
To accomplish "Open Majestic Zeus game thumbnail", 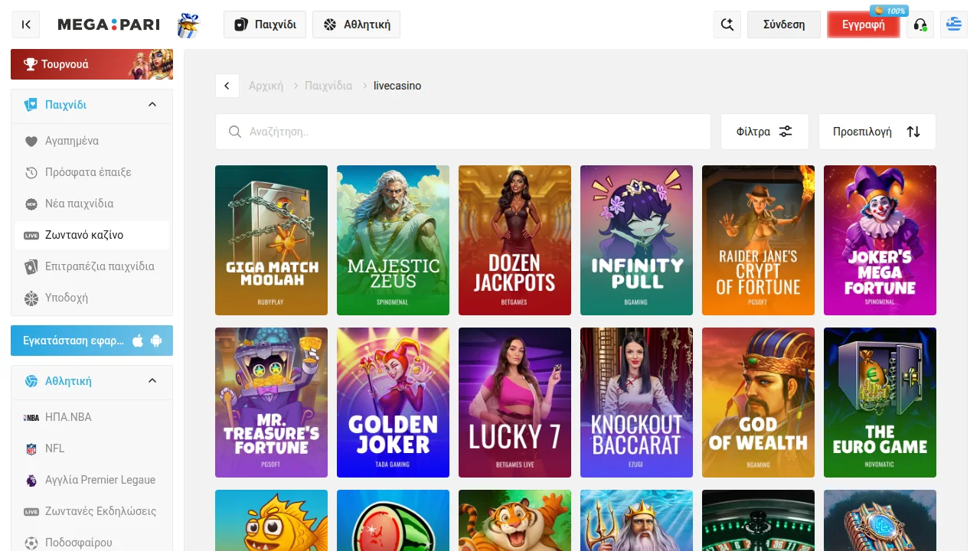I will (393, 240).
